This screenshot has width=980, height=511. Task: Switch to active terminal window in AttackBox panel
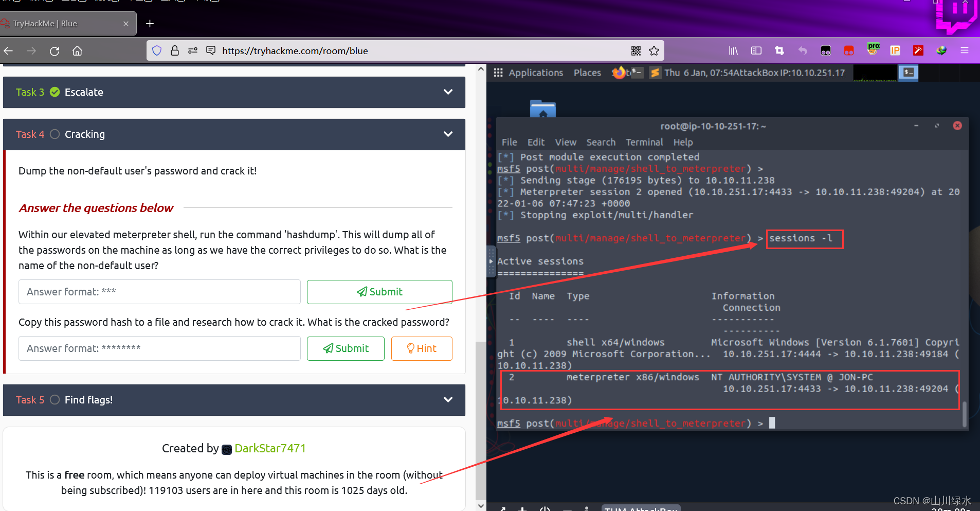point(909,73)
